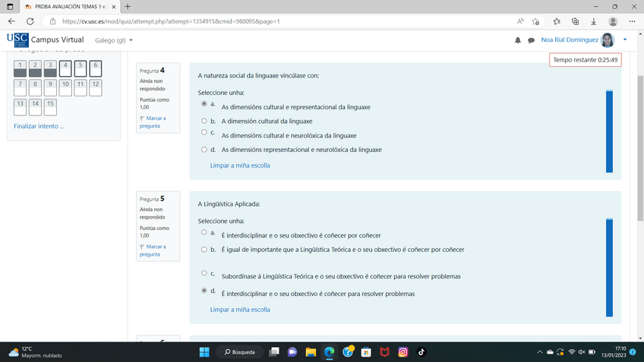
Task: Select option d representacional e neurolóxica
Action: click(204, 150)
